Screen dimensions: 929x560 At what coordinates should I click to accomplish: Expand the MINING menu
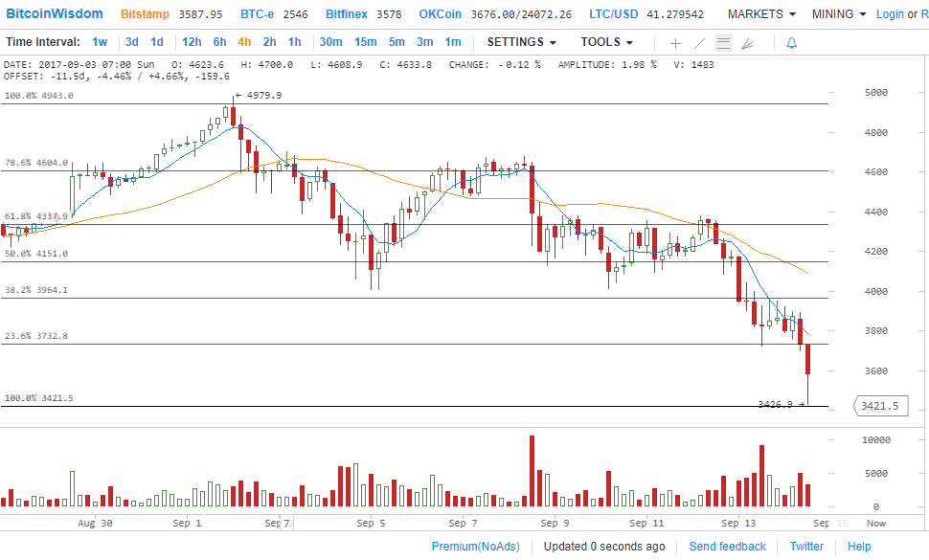(x=839, y=14)
